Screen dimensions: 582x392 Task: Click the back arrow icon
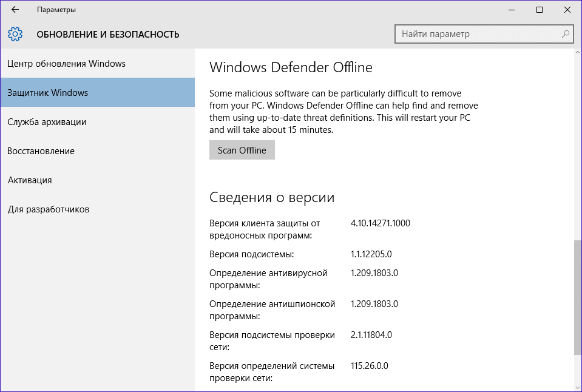(15, 10)
